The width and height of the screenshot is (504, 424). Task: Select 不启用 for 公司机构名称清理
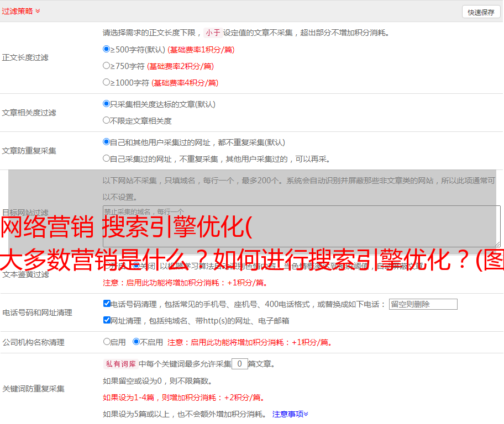tap(136, 342)
